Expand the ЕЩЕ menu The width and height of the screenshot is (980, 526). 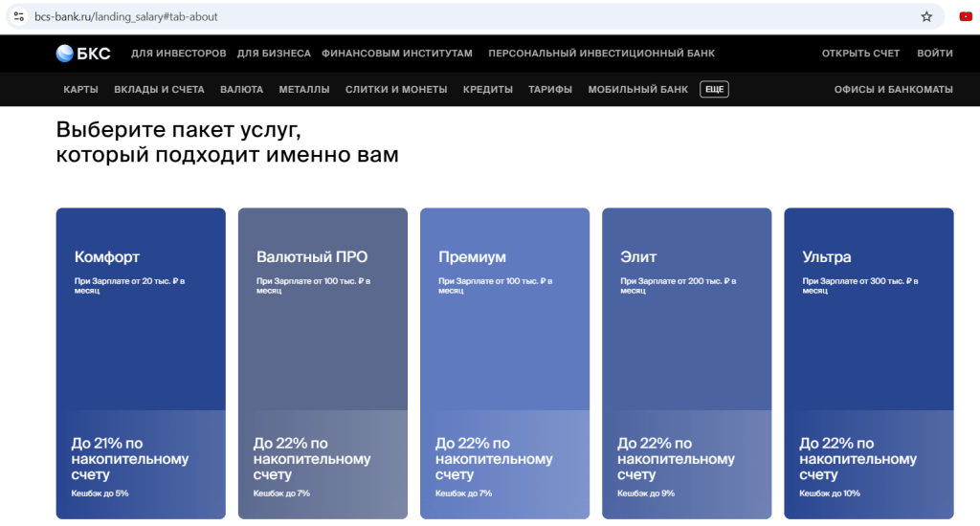pyautogui.click(x=714, y=89)
